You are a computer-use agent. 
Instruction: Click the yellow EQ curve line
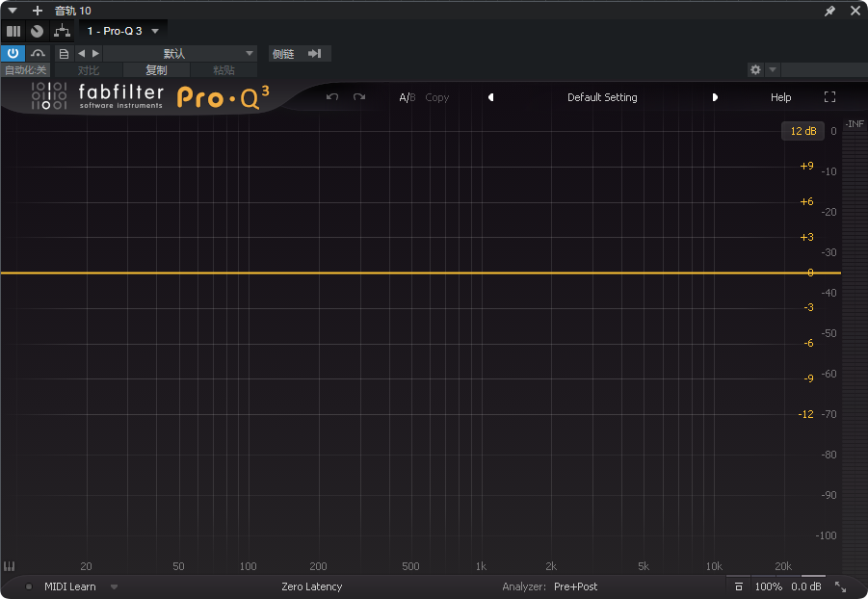click(x=421, y=273)
